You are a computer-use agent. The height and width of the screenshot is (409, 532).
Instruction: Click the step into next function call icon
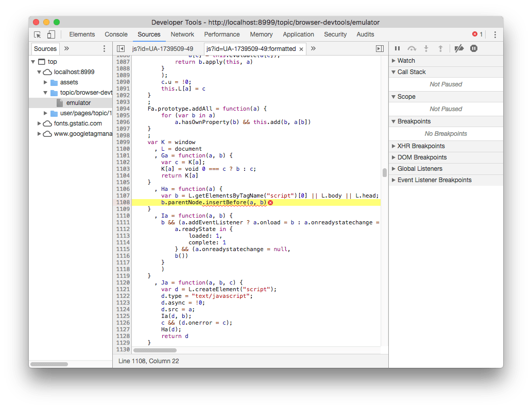pos(426,48)
